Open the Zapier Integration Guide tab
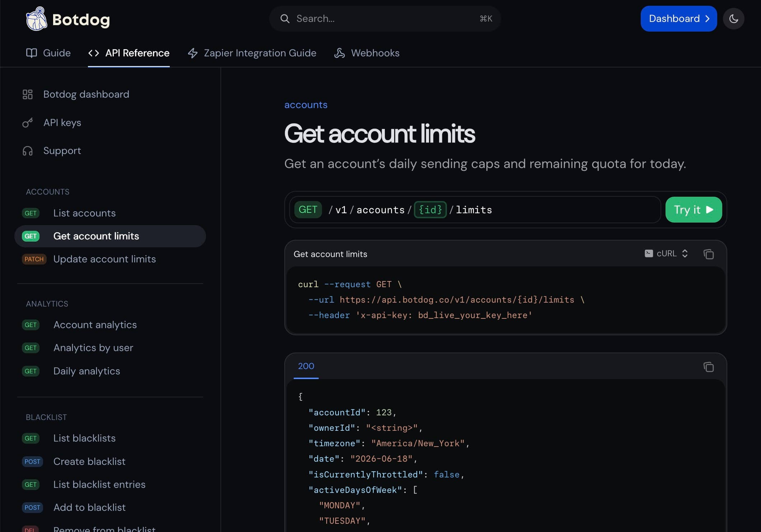This screenshot has width=761, height=532. click(x=252, y=53)
